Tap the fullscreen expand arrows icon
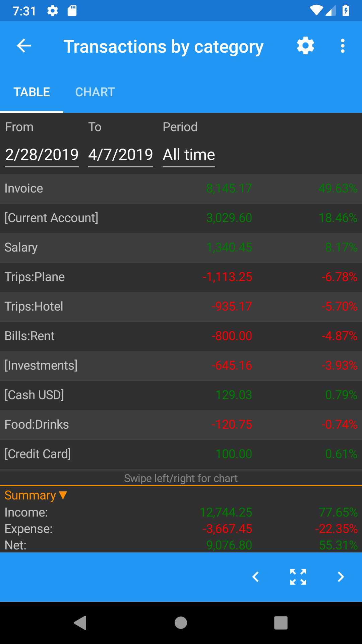This screenshot has width=362, height=644. (298, 577)
